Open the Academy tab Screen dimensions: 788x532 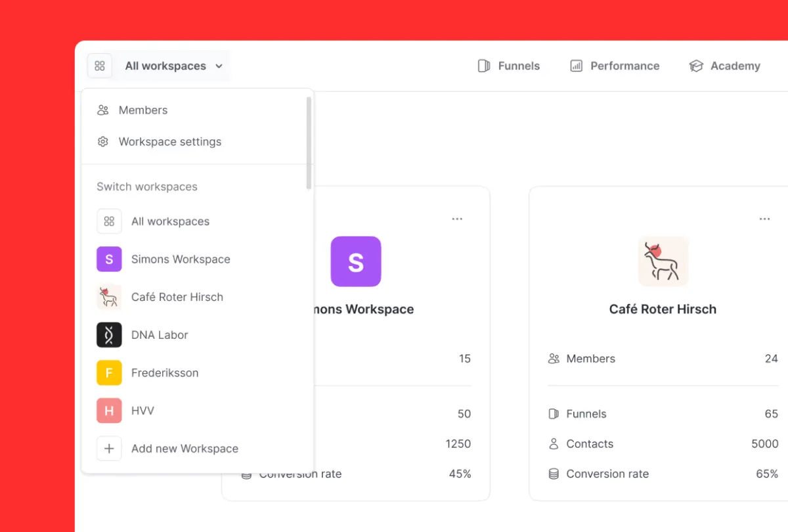pyautogui.click(x=725, y=66)
